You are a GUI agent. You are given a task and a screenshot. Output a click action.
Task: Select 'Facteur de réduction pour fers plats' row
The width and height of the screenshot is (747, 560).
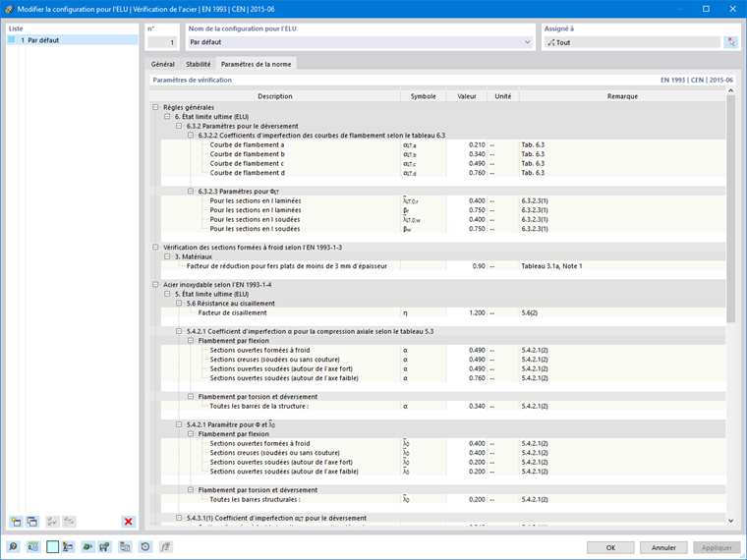pyautogui.click(x=443, y=266)
